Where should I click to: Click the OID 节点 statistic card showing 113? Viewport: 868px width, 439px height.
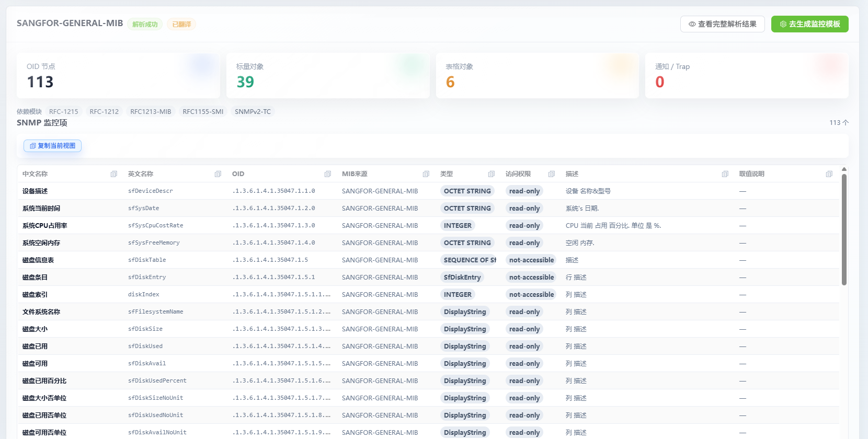pos(118,75)
